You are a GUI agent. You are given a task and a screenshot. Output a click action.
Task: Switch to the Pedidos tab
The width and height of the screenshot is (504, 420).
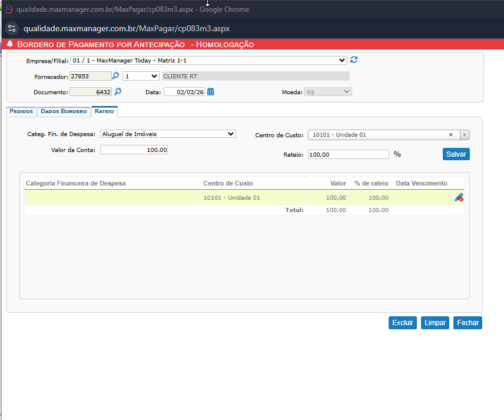point(21,111)
